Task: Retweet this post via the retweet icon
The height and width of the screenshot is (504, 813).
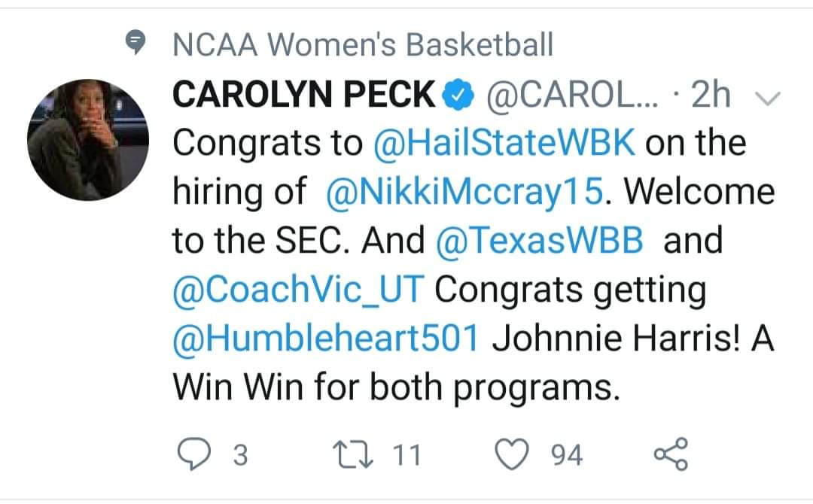Action: click(356, 454)
